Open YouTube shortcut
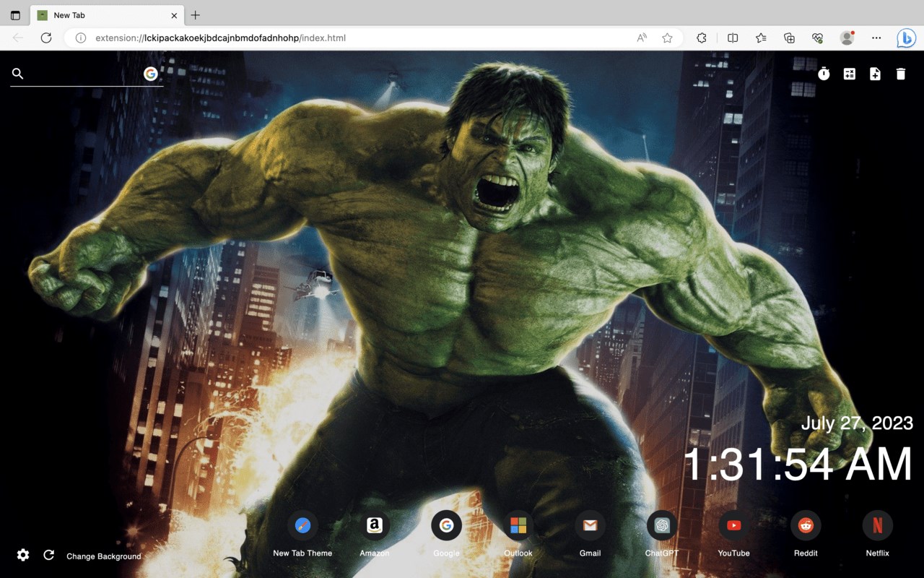This screenshot has height=578, width=924. pos(733,526)
